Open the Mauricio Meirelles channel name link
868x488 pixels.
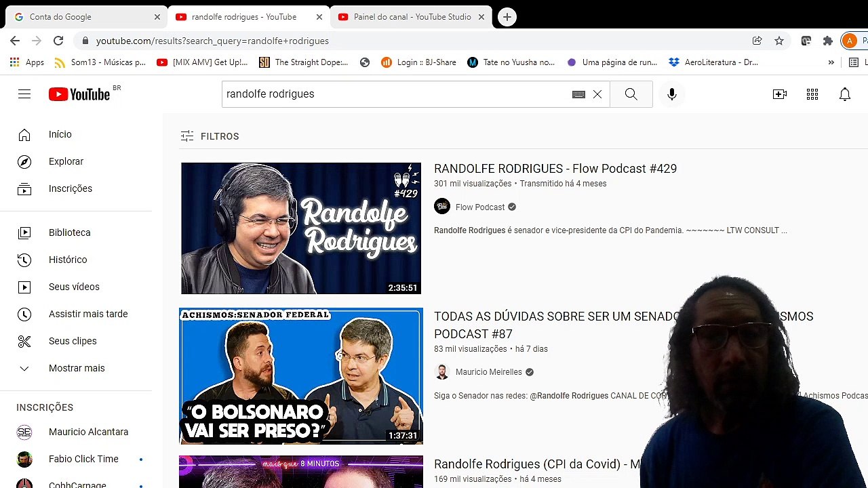point(489,372)
